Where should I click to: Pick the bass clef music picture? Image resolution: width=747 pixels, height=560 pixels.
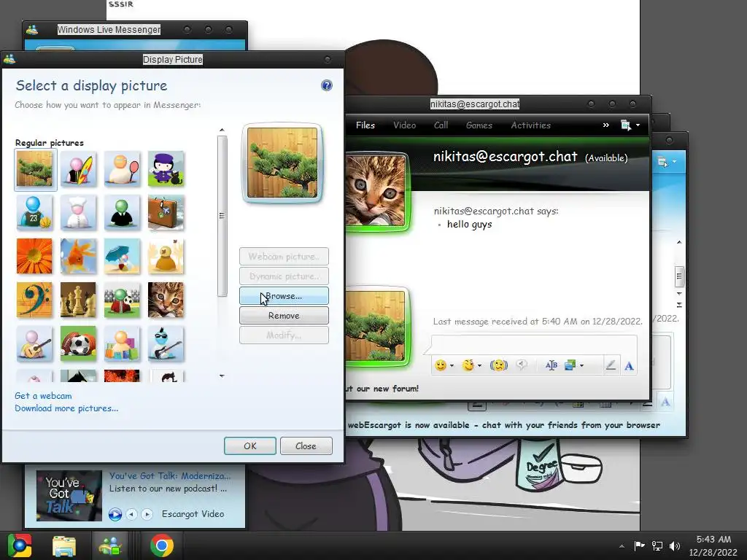tap(35, 300)
